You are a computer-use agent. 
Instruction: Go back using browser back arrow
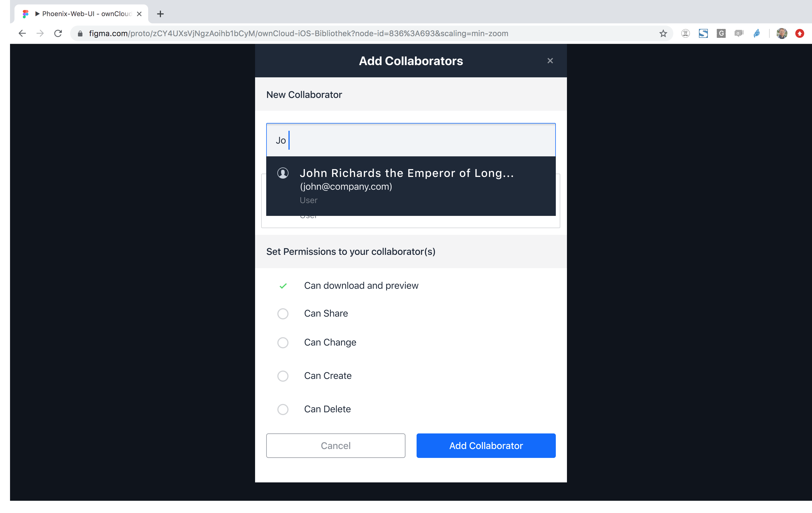click(22, 33)
